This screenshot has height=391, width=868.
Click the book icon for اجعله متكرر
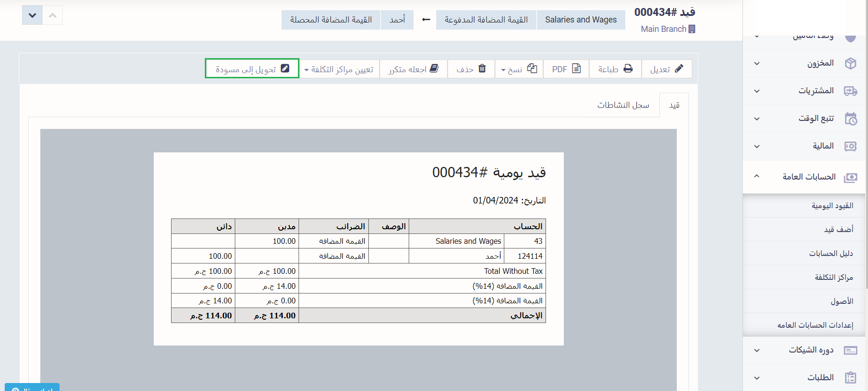point(434,68)
